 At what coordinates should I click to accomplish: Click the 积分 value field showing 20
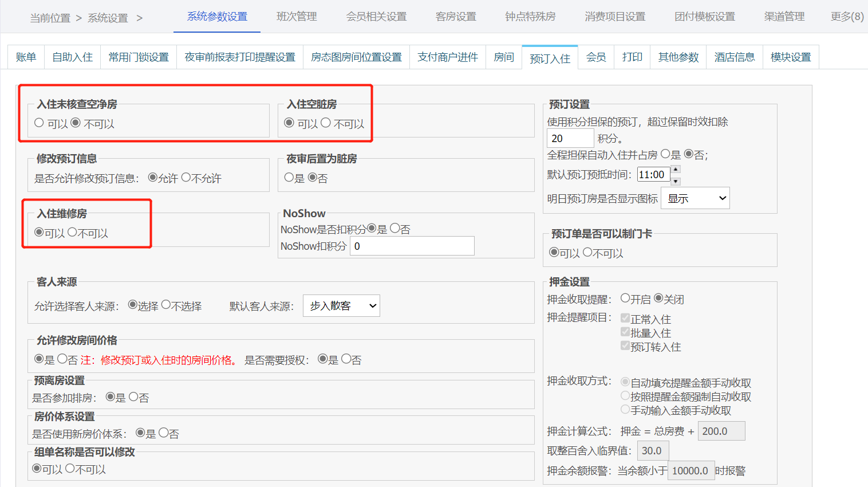pos(570,138)
